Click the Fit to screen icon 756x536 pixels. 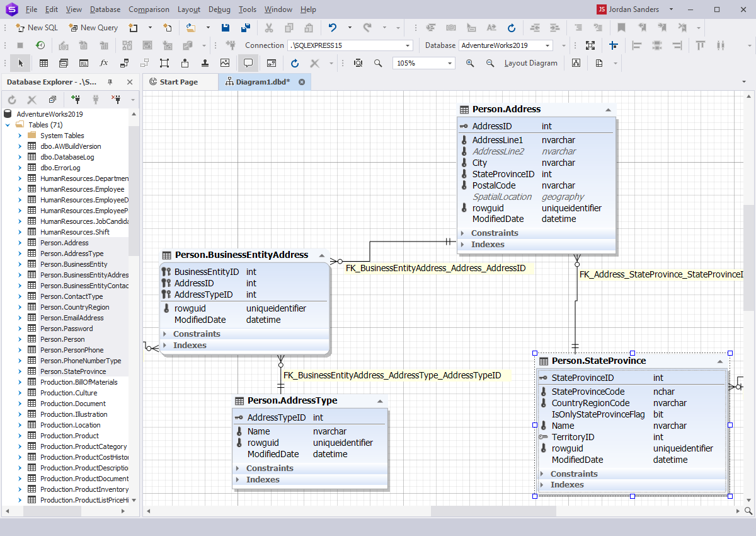[590, 45]
